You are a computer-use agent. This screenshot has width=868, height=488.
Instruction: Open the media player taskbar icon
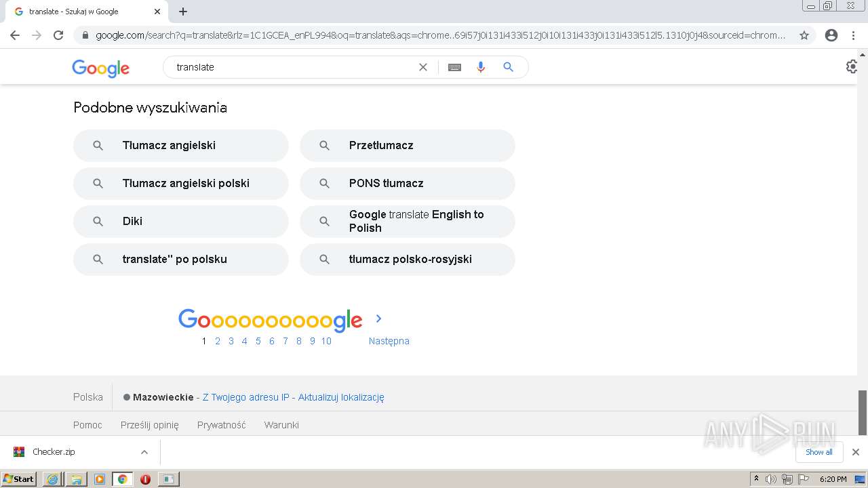(x=100, y=479)
